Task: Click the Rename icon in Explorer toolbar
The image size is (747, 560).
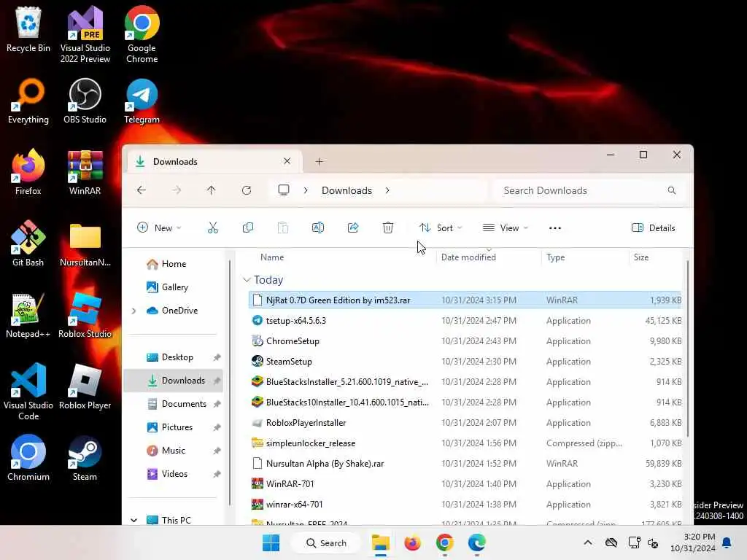Action: point(318,227)
